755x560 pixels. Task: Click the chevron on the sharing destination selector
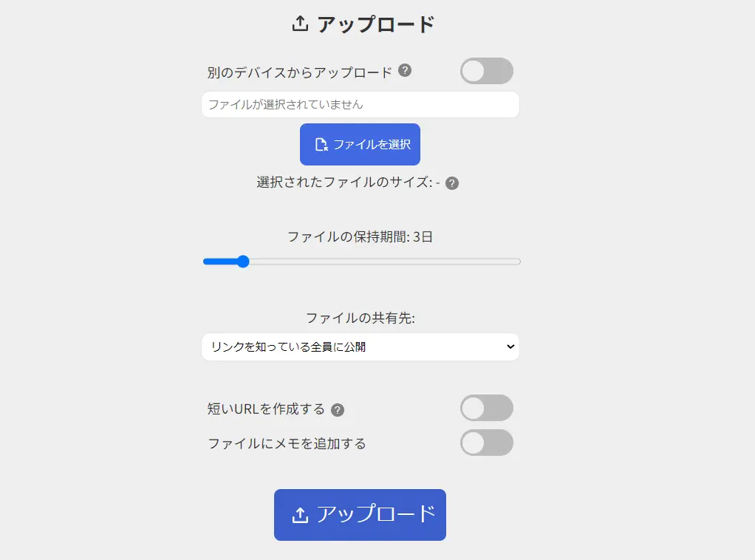pyautogui.click(x=510, y=346)
